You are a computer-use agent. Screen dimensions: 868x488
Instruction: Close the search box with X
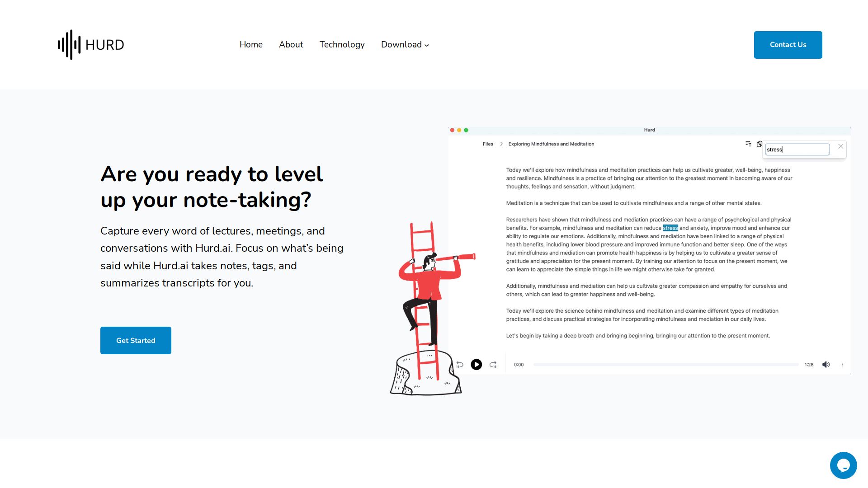pos(840,146)
